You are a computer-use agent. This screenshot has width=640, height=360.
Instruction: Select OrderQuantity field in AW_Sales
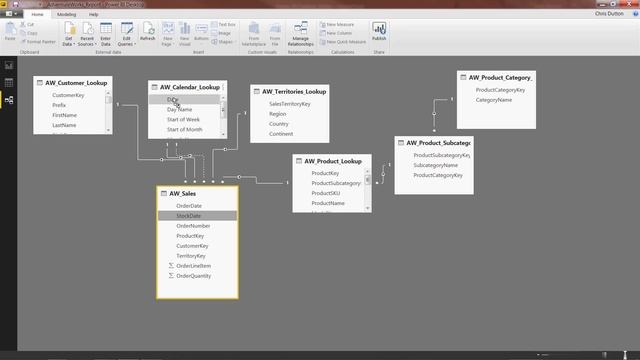198,276
